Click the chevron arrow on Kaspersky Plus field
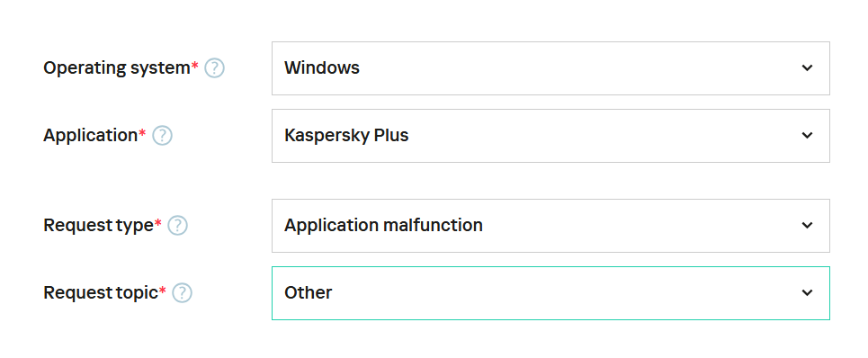868x358 pixels. 807,136
